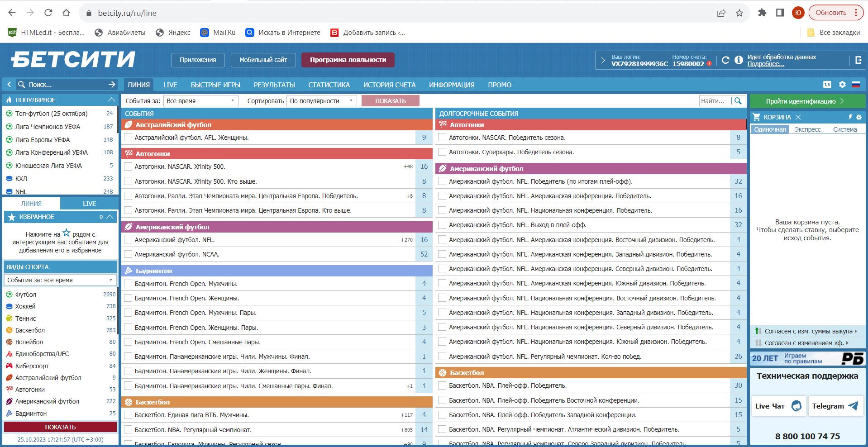
Task: Open the События за Все время dropdown
Action: pos(200,101)
